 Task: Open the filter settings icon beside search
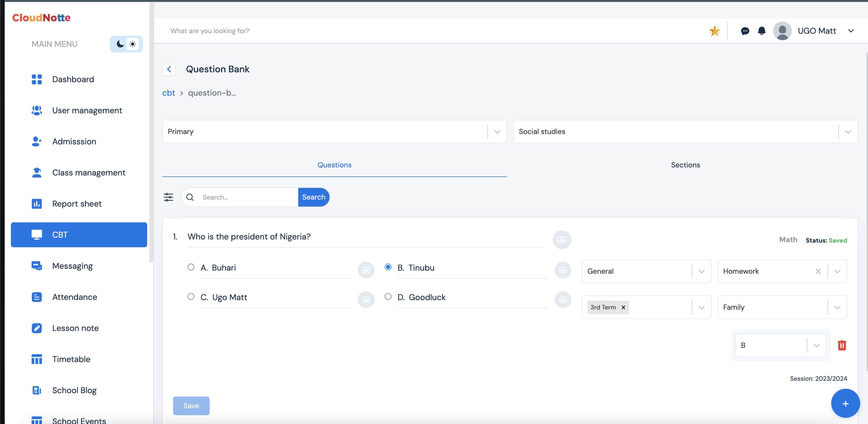coord(168,197)
